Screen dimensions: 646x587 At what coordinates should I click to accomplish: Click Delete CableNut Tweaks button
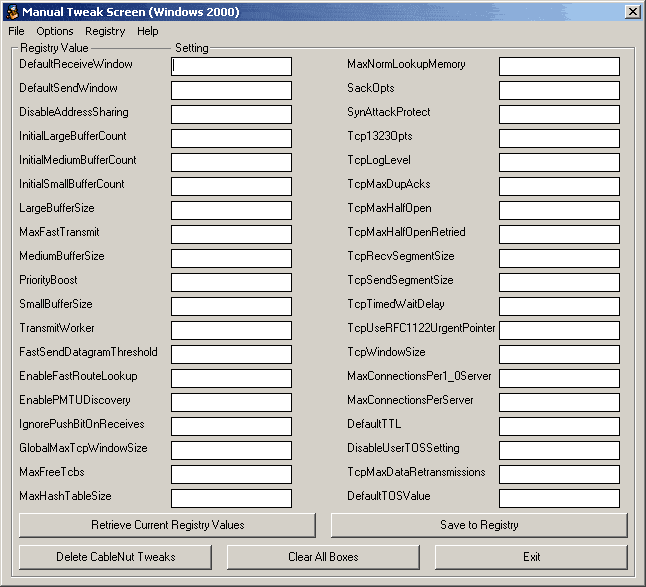coord(115,557)
